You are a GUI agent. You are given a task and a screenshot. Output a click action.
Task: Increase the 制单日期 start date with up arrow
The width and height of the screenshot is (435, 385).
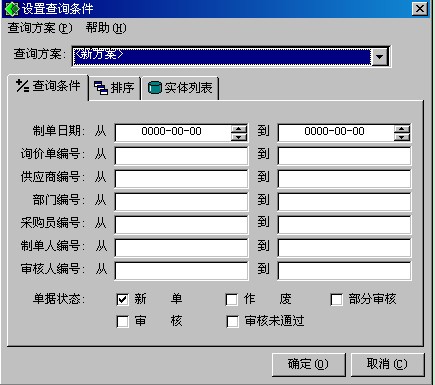pyautogui.click(x=239, y=129)
